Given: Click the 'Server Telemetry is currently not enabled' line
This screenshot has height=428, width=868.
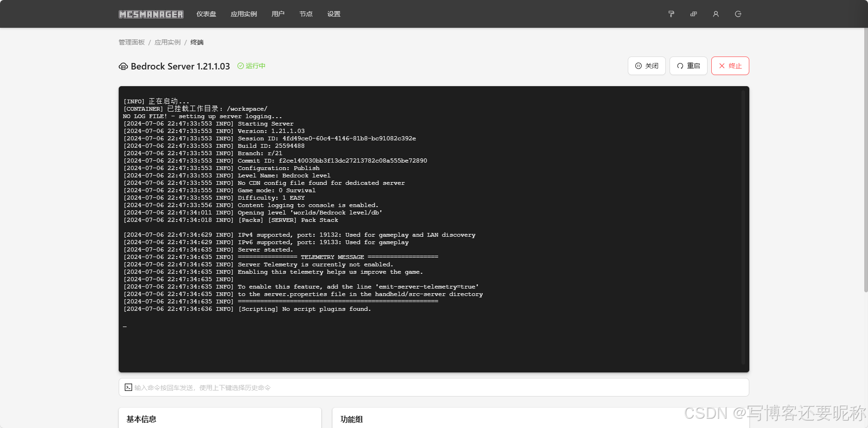Looking at the screenshot, I should coord(258,264).
